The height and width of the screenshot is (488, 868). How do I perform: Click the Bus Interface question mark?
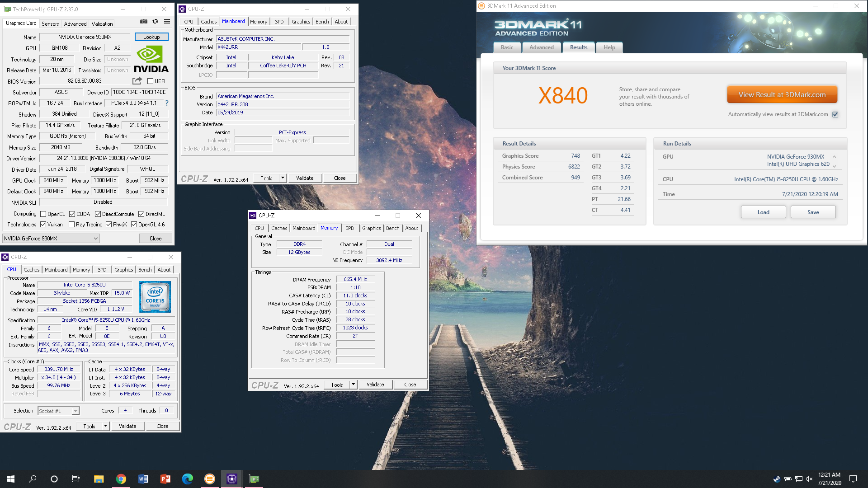click(167, 103)
